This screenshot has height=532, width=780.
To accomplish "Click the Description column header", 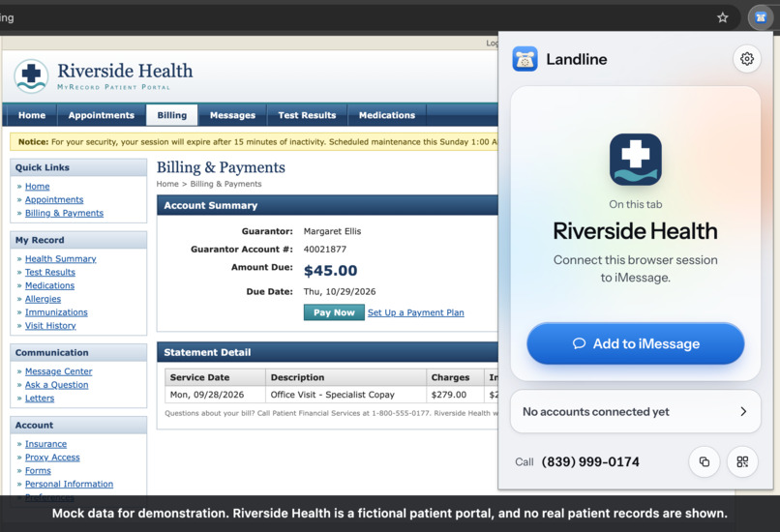I will coord(345,377).
